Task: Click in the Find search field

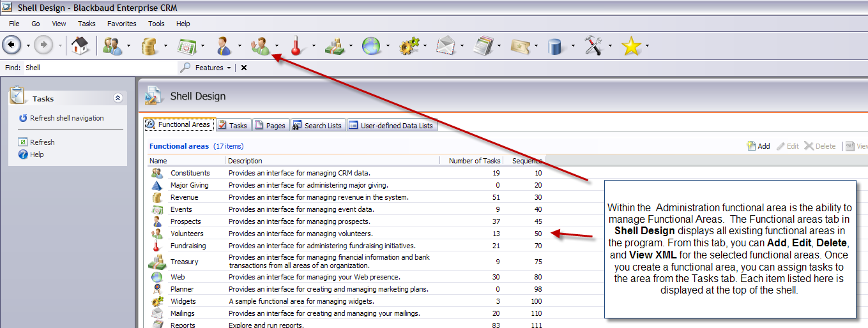Action: pos(99,68)
